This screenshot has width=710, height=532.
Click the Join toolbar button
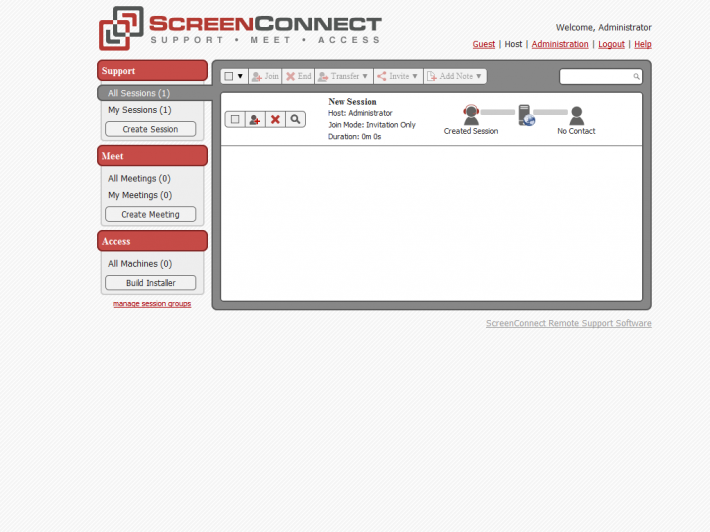tap(265, 76)
